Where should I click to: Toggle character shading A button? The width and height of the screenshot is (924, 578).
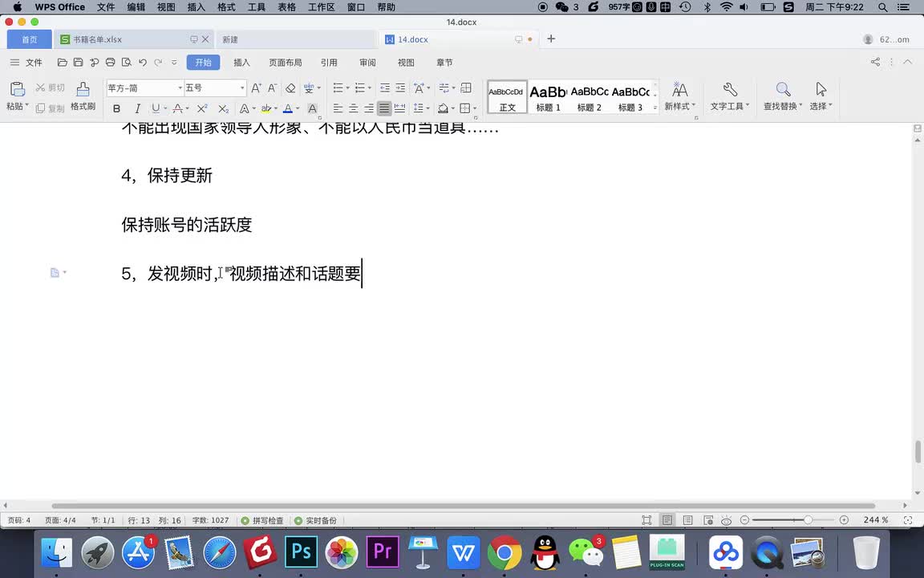click(x=312, y=108)
